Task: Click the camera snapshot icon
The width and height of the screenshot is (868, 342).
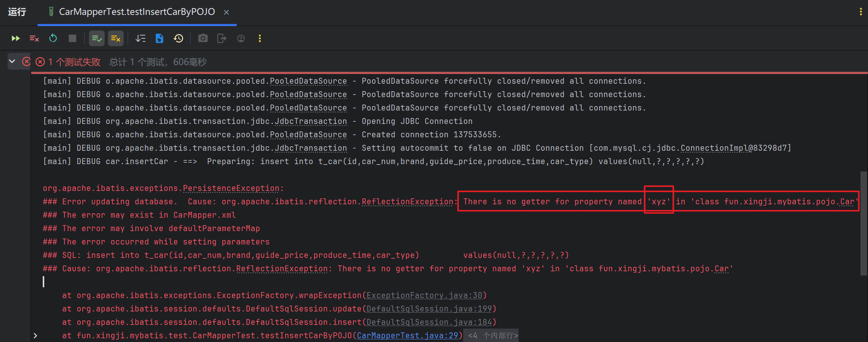Action: tap(203, 38)
